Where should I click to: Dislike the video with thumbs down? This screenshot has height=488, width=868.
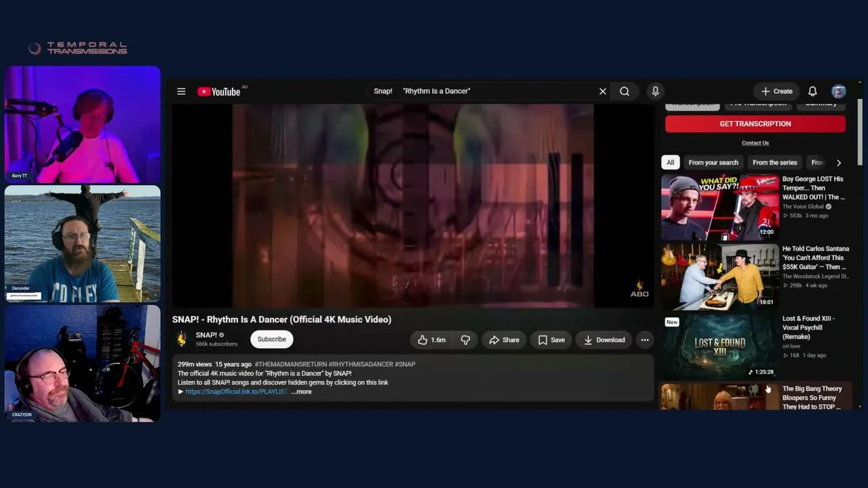(465, 340)
